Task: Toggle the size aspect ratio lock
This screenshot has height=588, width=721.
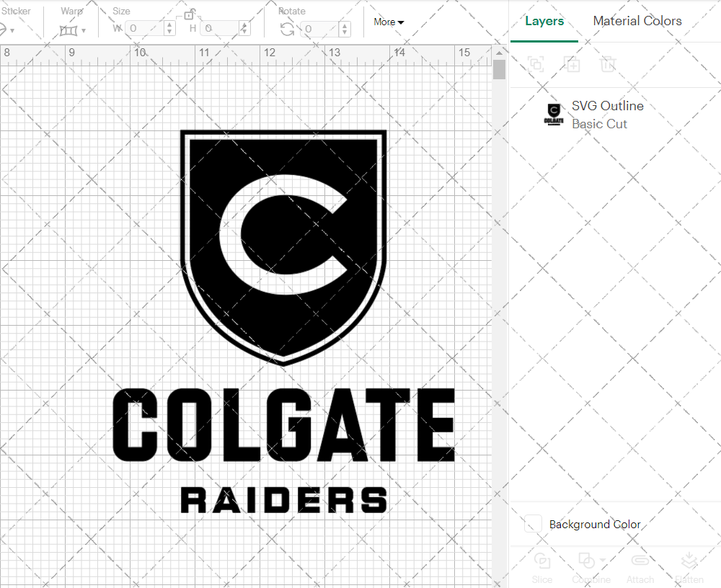Action: coord(189,15)
